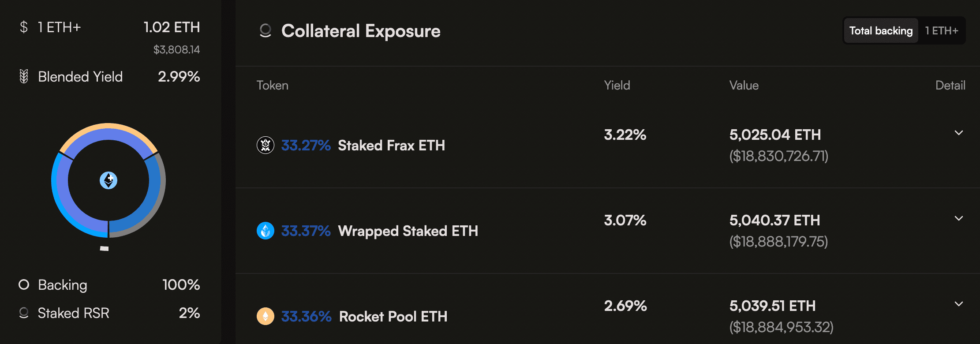This screenshot has height=344, width=980.
Task: Click the ETH+ logo in donut chart center
Action: (108, 180)
